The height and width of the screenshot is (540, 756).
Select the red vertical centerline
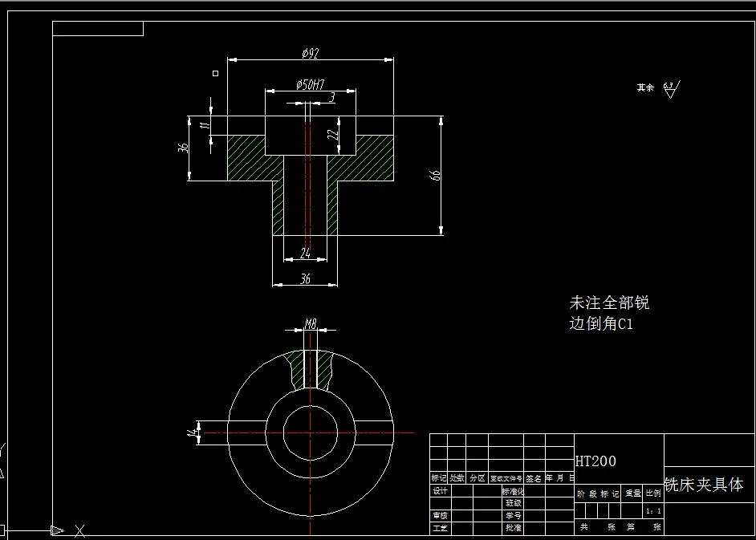click(x=309, y=201)
